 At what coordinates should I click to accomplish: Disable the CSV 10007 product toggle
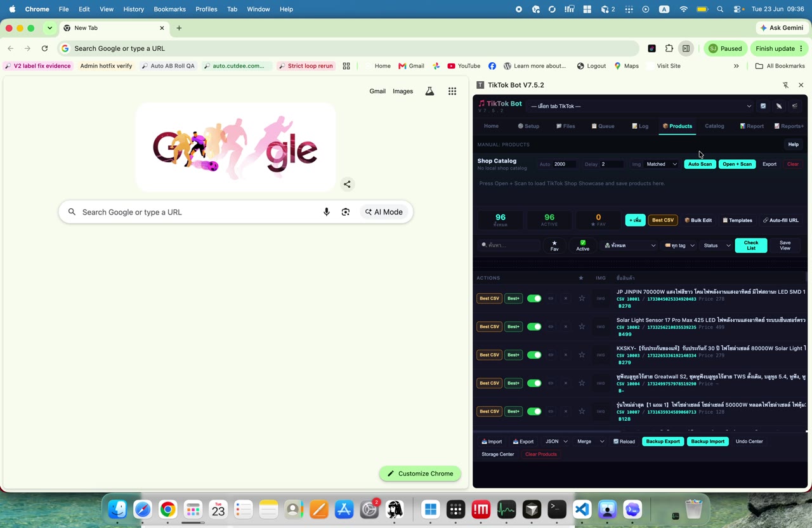pos(534,411)
